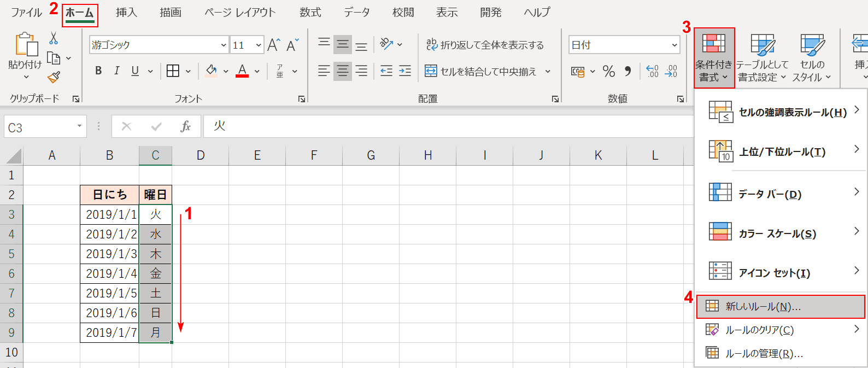Decrease decimal places
868x368 pixels.
coord(671,71)
